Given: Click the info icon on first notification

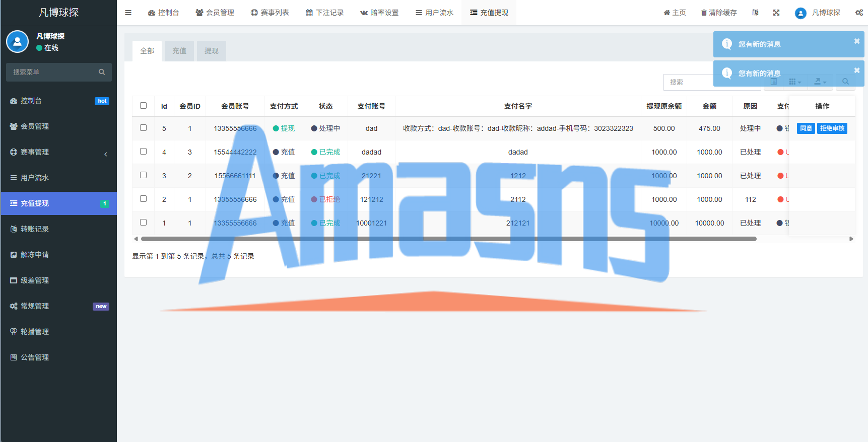Looking at the screenshot, I should coord(727,44).
